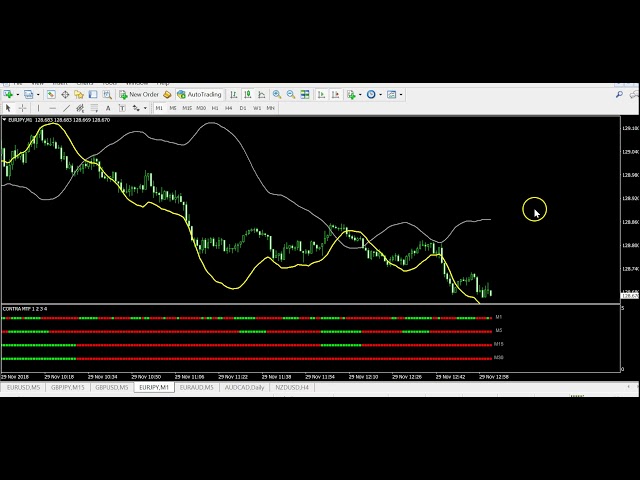Open the AUDCAD,Daily chart tab
Viewport: 640px width, 480px height.
click(x=244, y=387)
